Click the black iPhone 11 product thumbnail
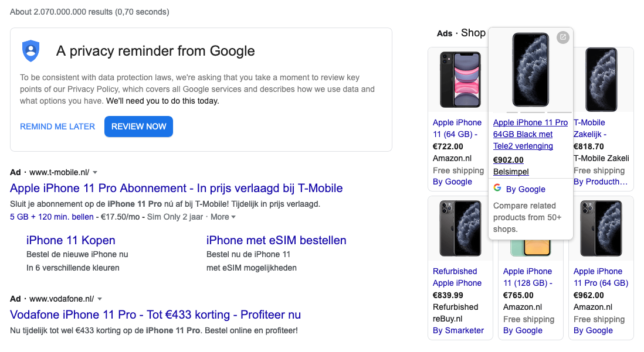The height and width of the screenshot is (352, 644). [x=460, y=79]
